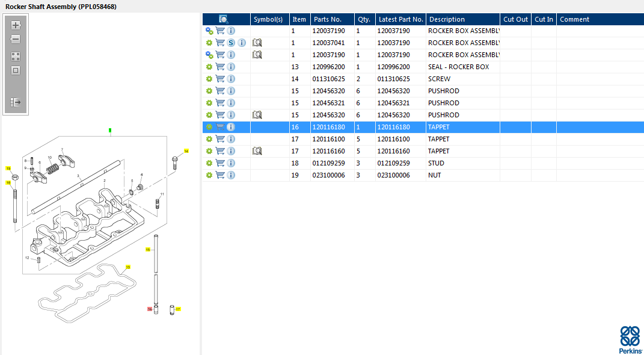Click the single-square fit view icon
The height and width of the screenshot is (355, 644).
(16, 70)
